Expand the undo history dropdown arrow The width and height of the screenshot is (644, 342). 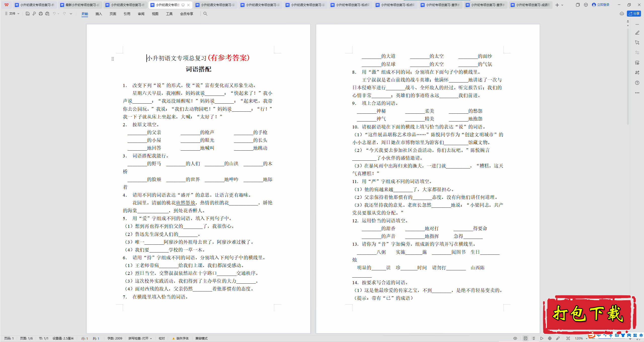(58, 14)
